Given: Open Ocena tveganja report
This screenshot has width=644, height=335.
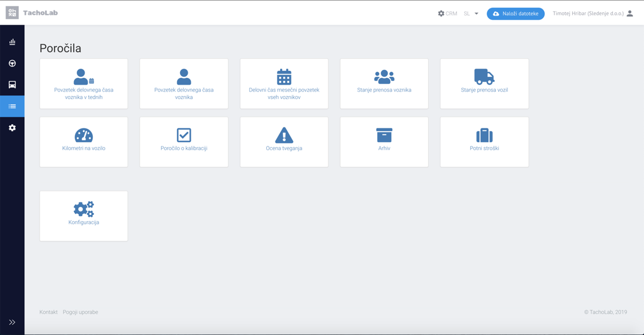Looking at the screenshot, I should (x=284, y=148).
